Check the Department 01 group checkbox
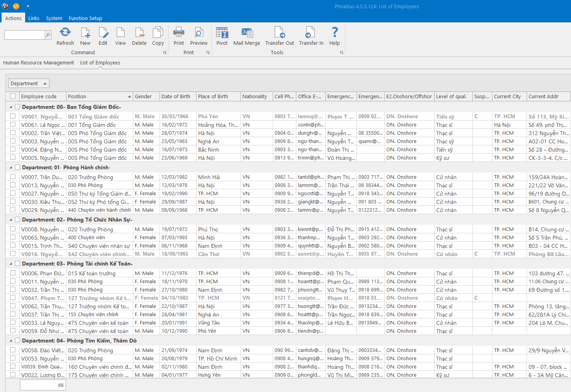 pos(17,167)
